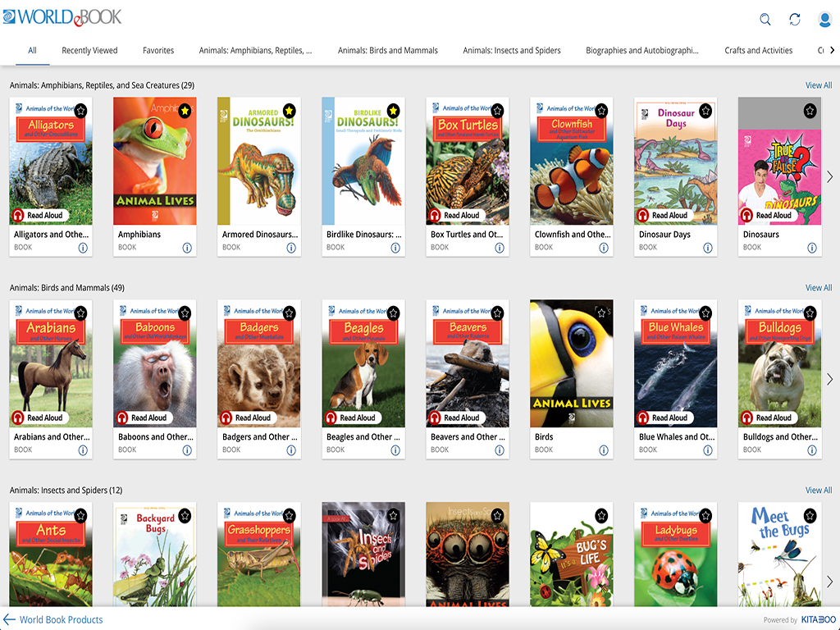
Task: Toggle favorite star on Dinosaur Days
Action: coord(705,111)
